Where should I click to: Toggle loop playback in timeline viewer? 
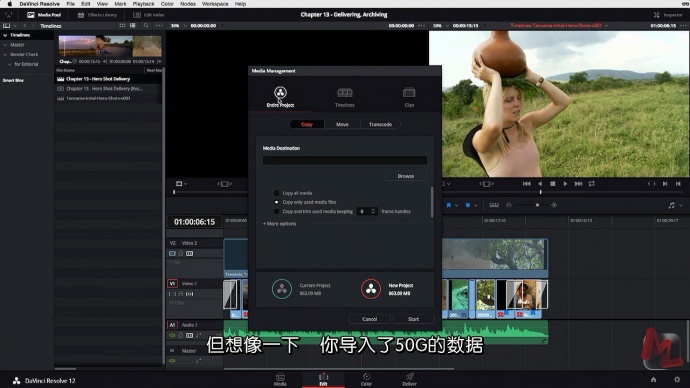point(592,184)
